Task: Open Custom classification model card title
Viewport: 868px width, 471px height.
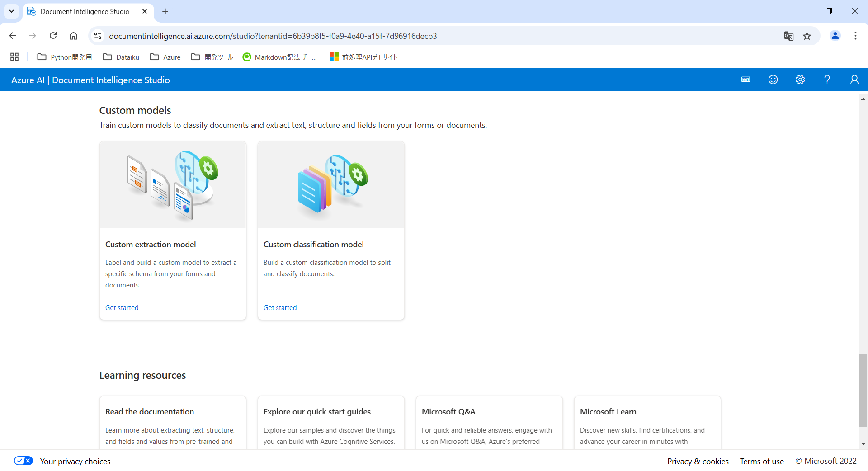Action: pyautogui.click(x=313, y=245)
